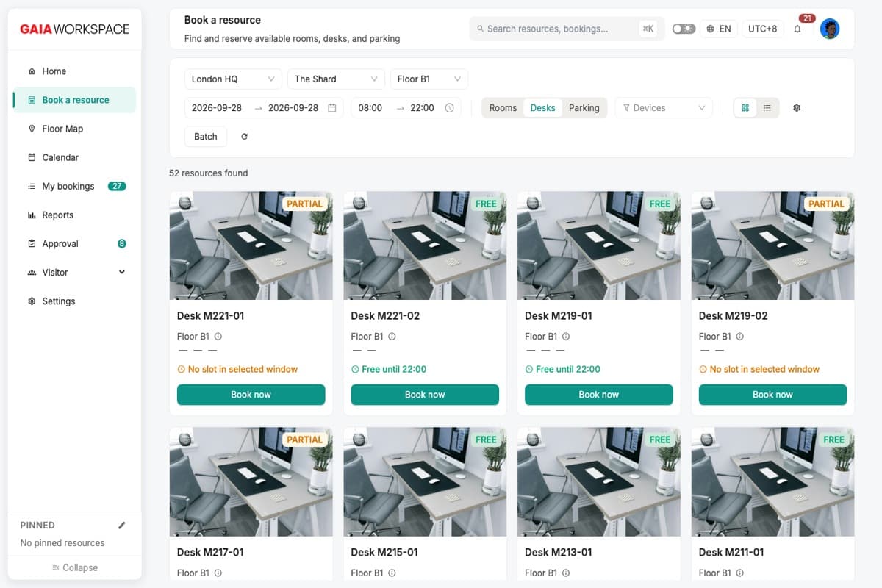Click the 08:00 start time field
Screen dimensions: 882x588
pos(370,107)
